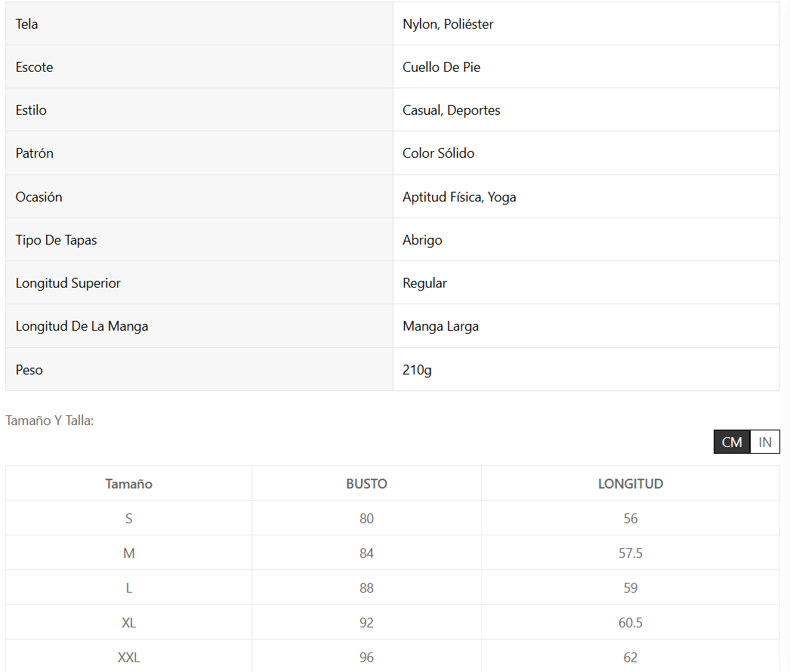
Task: Select the 210g weight value
Action: (417, 370)
